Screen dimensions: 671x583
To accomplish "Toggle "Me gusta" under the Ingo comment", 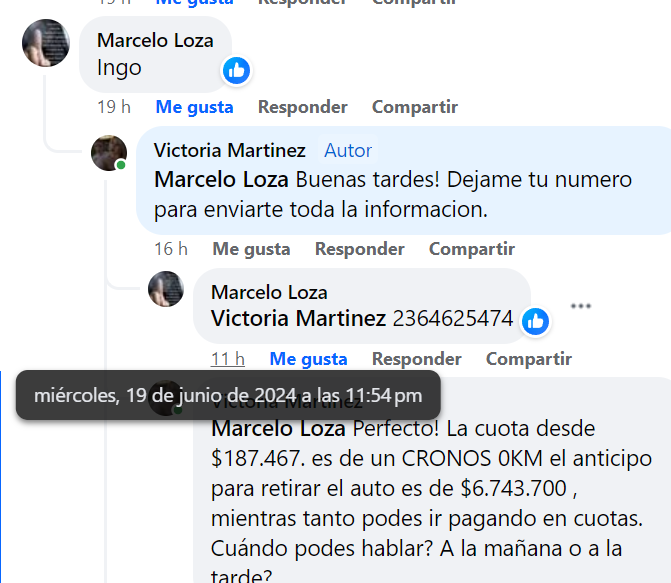I will [194, 107].
